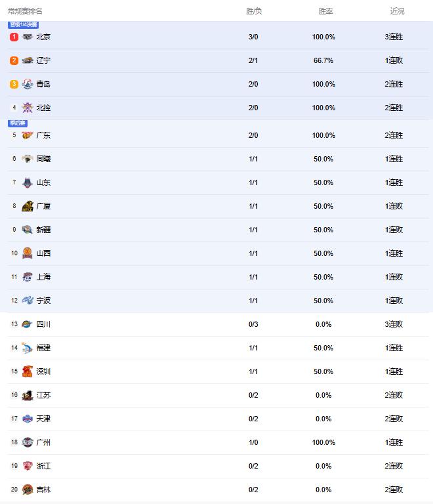Click the Xinjiang (新疆) team logo

click(x=27, y=230)
